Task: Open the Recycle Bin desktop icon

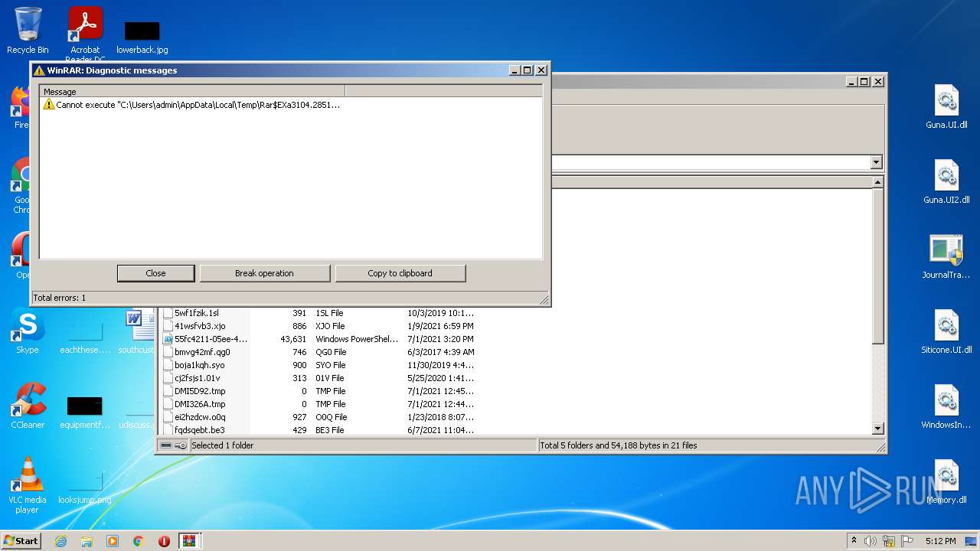Action: coord(28,31)
